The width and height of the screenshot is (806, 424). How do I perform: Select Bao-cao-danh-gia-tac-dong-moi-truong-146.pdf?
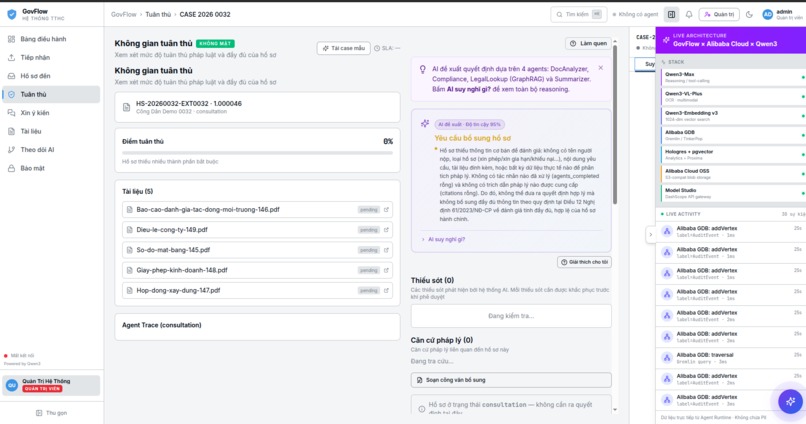[257, 210]
